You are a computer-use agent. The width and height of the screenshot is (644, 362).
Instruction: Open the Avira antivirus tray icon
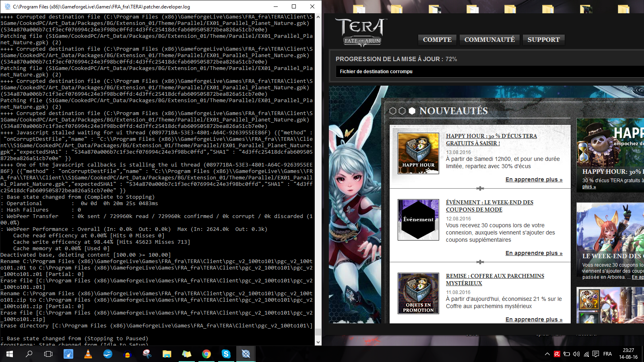(x=557, y=354)
